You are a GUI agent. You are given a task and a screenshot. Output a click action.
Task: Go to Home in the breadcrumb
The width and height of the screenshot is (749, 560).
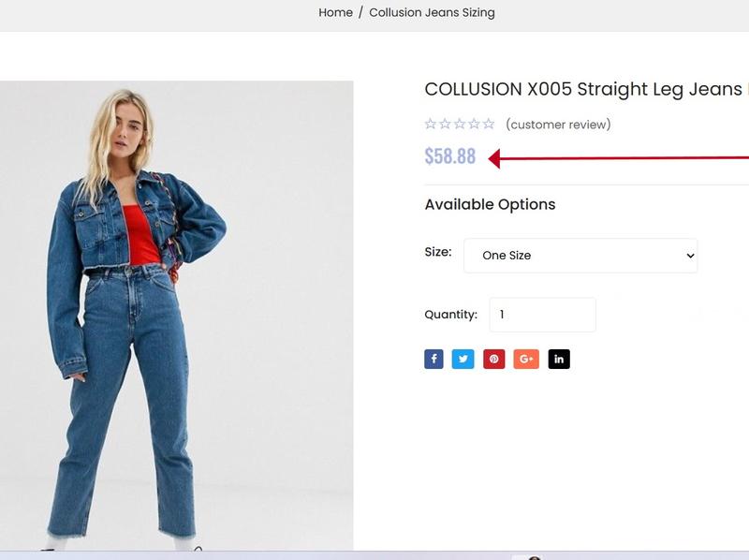click(335, 12)
